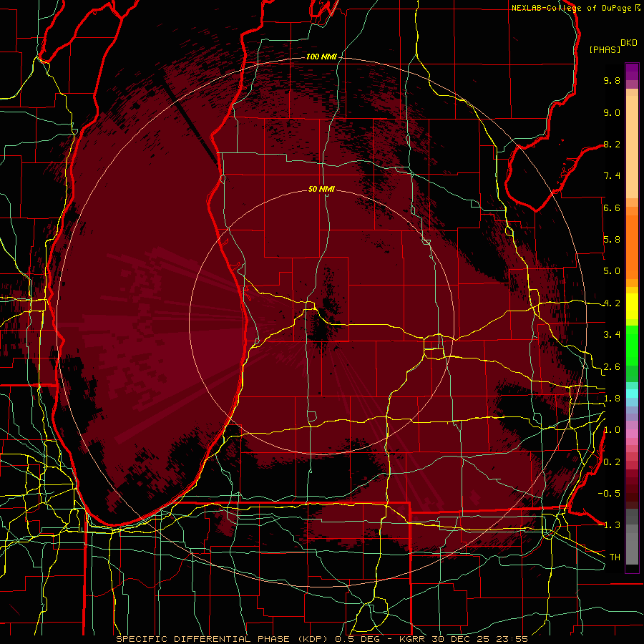Click the 5.8 value on the color scale
644x644 pixels.
(612, 240)
